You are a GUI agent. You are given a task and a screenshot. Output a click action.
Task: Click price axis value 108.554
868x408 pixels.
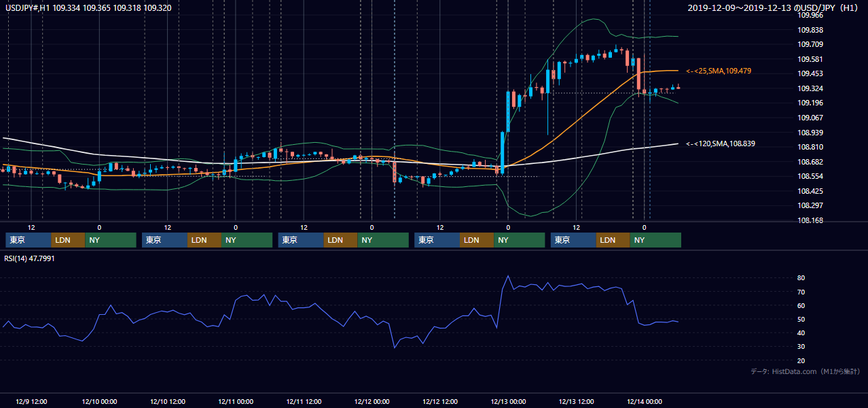[810, 176]
